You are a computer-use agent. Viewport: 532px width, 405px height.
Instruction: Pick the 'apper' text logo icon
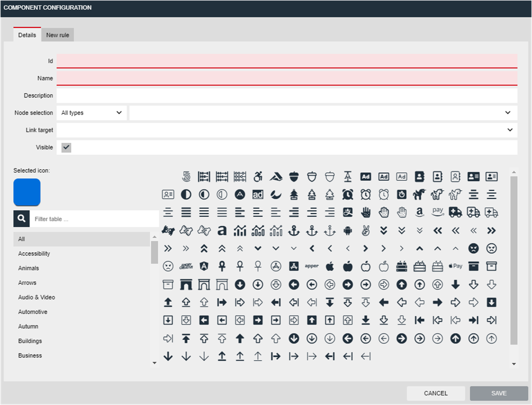coord(312,266)
